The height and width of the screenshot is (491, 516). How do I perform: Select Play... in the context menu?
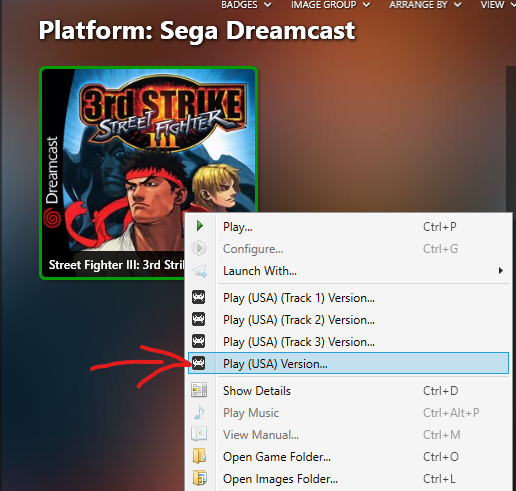[348, 227]
